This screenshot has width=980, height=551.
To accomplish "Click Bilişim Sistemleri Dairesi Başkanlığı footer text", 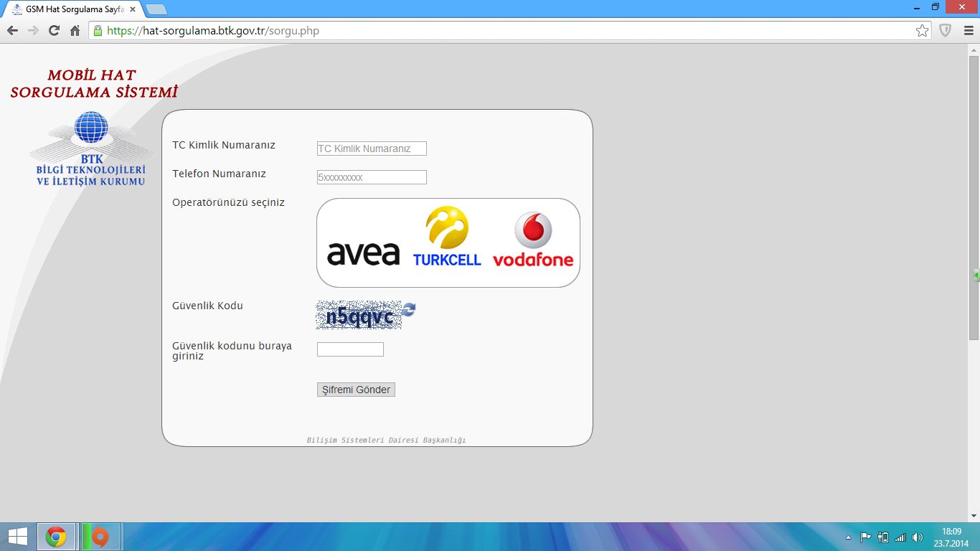I will (386, 440).
